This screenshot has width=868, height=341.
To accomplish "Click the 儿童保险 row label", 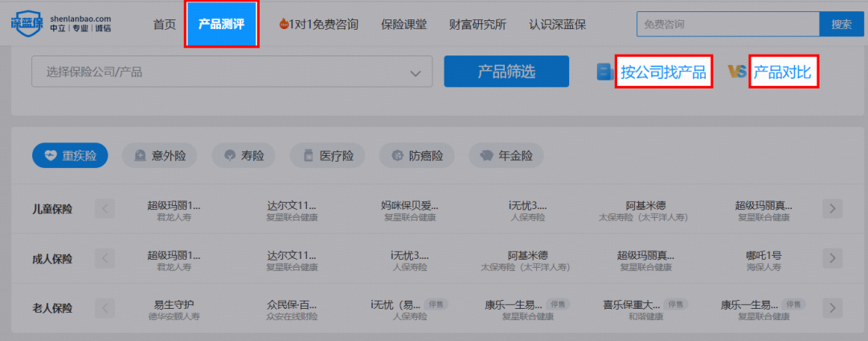I will [52, 209].
